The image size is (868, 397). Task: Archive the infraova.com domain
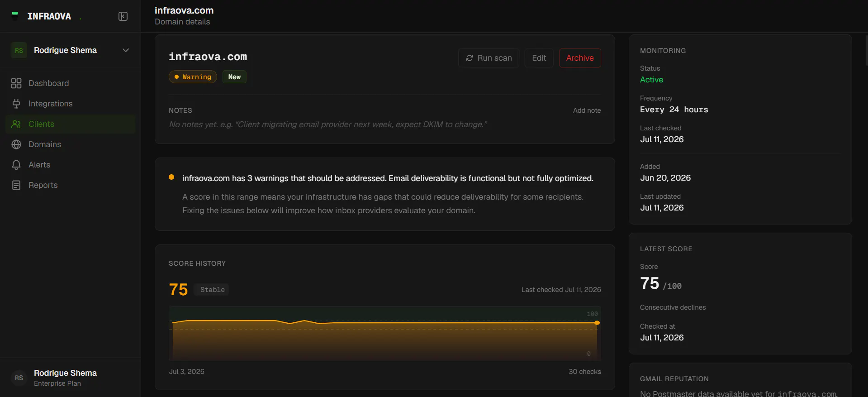pos(580,58)
